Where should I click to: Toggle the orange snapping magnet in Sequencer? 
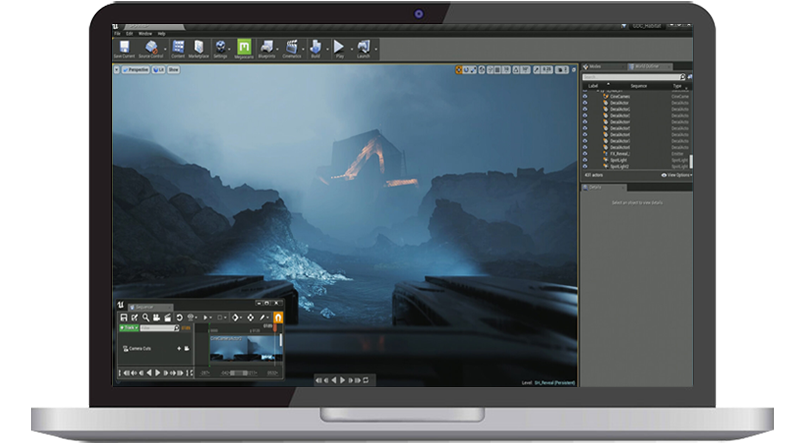tap(278, 317)
